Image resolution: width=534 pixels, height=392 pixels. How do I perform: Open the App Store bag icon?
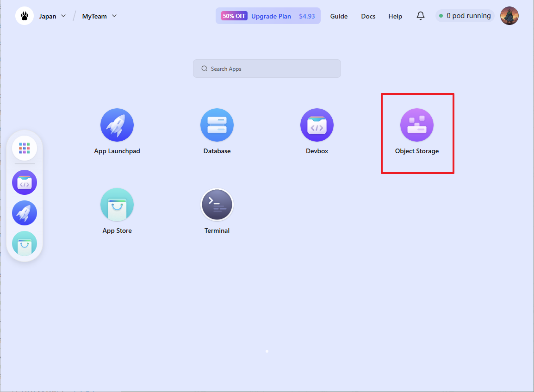click(x=117, y=205)
